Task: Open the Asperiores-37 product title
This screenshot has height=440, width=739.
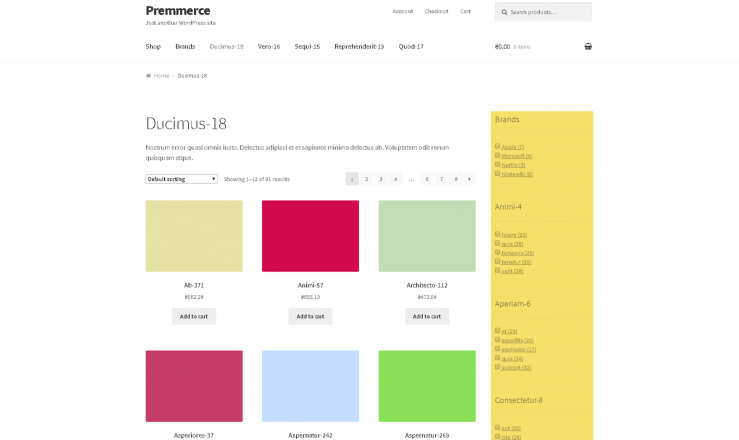Action: (194, 435)
